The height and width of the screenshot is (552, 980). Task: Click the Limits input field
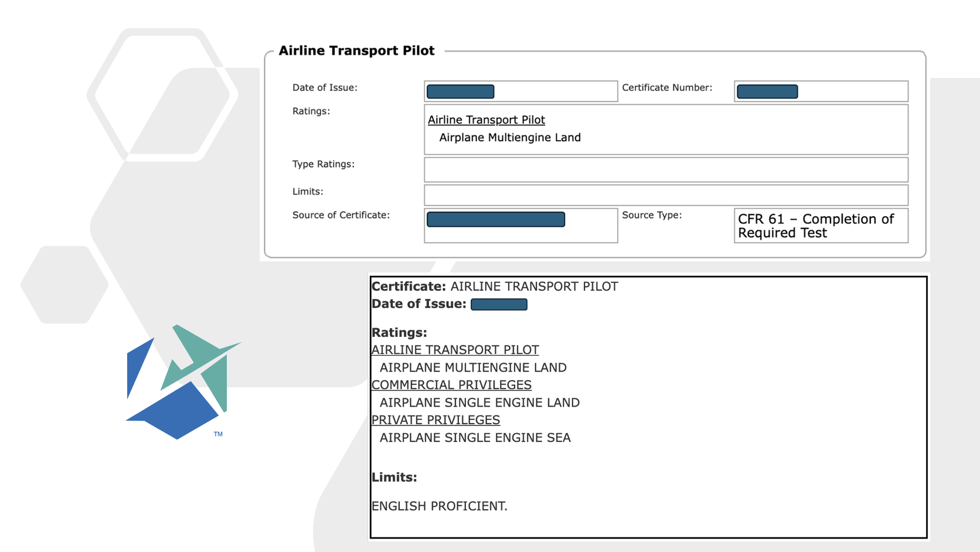[665, 195]
